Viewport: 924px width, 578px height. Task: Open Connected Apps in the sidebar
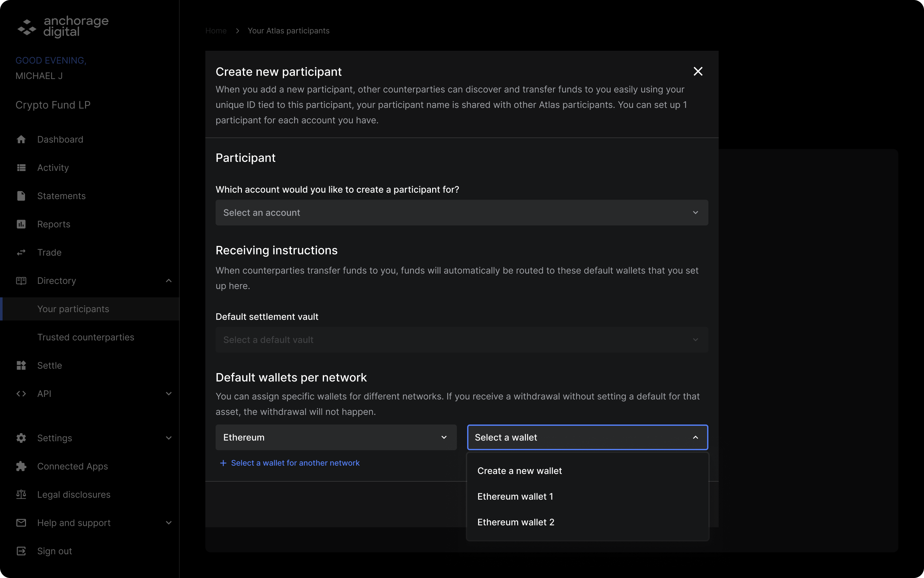click(x=73, y=466)
